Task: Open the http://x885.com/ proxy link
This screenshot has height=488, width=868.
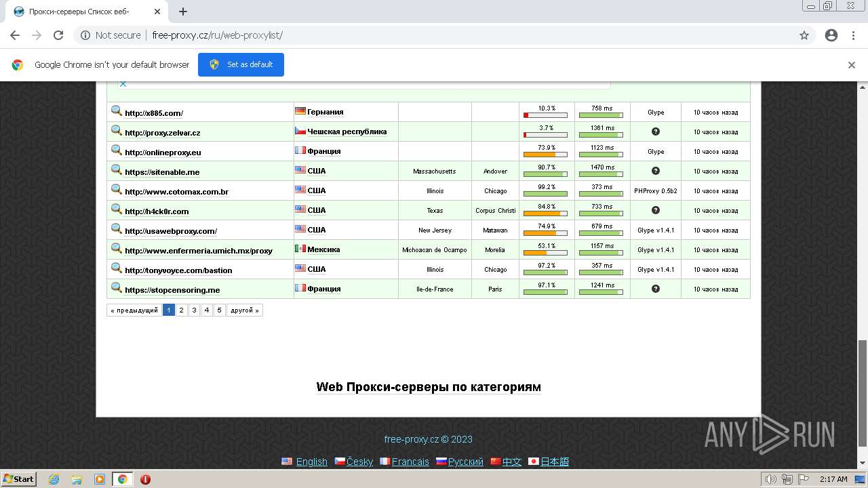Action: coord(154,113)
